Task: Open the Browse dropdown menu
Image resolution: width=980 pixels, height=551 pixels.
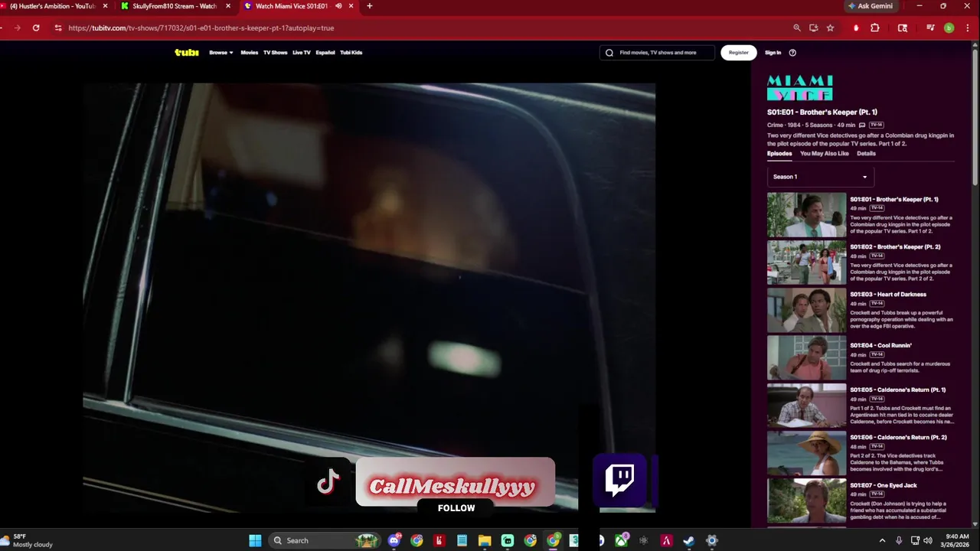Action: [x=220, y=53]
